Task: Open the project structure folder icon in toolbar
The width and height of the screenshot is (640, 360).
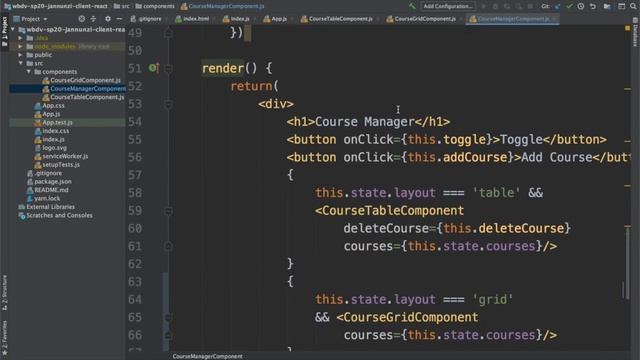Action: pyautogui.click(x=607, y=6)
